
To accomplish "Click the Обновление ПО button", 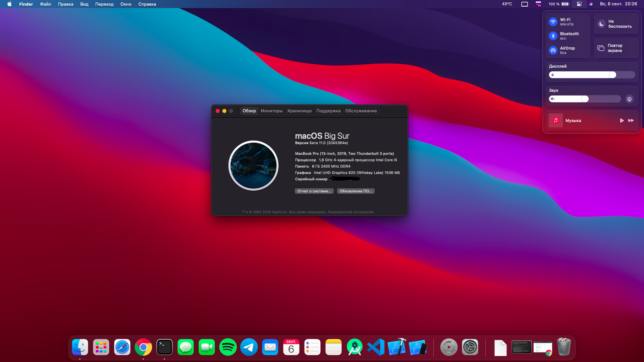I will point(356,191).
